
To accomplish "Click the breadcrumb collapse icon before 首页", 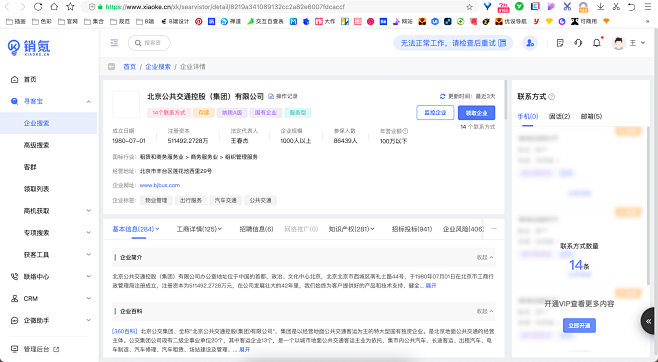I will click(111, 67).
